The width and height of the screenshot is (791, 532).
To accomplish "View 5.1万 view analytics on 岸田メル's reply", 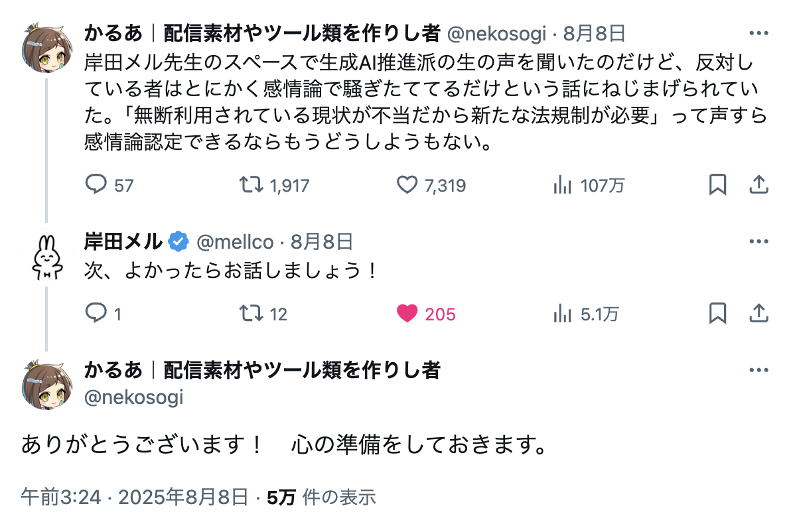I will [562, 313].
